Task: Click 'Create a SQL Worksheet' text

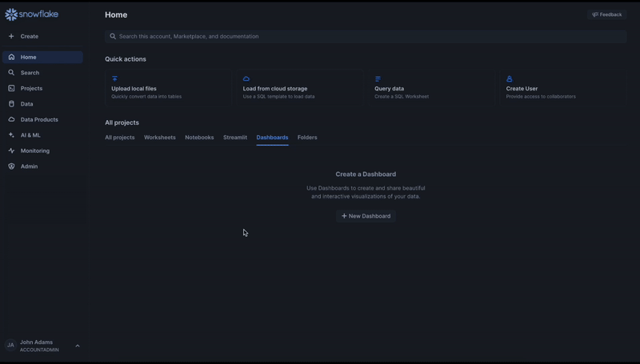Action: pyautogui.click(x=402, y=97)
